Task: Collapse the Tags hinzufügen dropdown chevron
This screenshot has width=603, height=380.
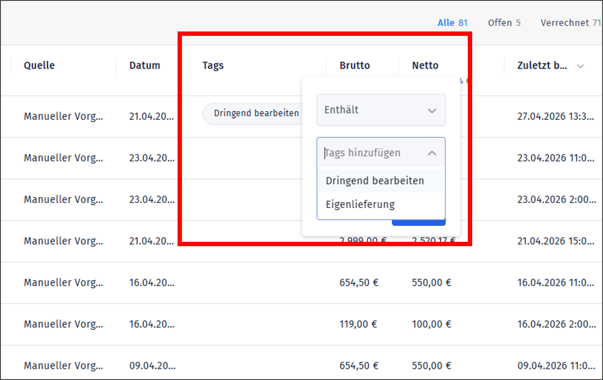Action: [x=432, y=153]
